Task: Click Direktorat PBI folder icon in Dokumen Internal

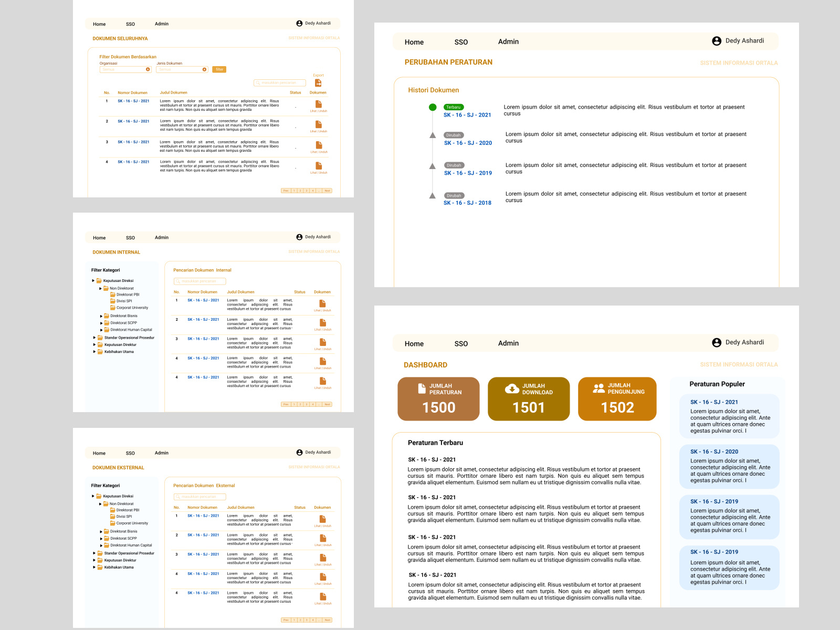Action: pyautogui.click(x=112, y=295)
